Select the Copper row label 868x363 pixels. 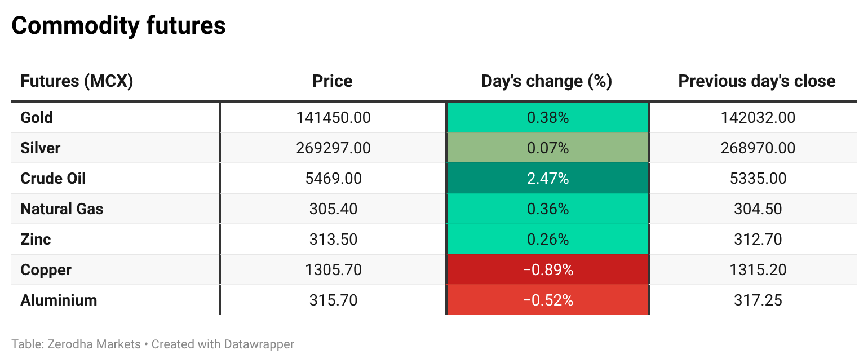(46, 270)
